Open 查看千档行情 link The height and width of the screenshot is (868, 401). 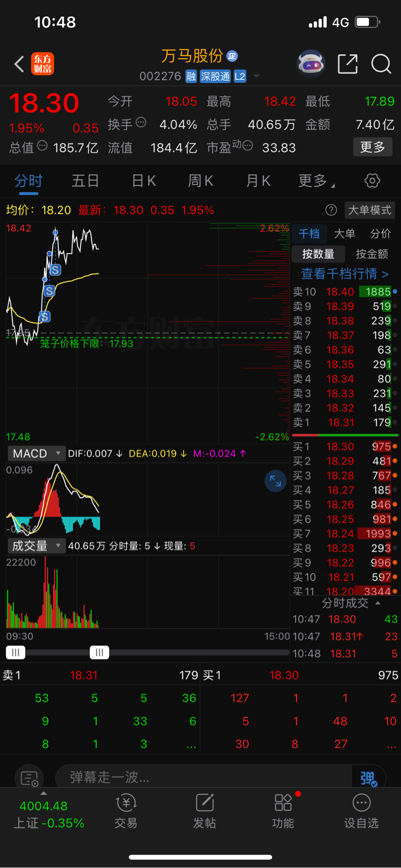(x=345, y=274)
